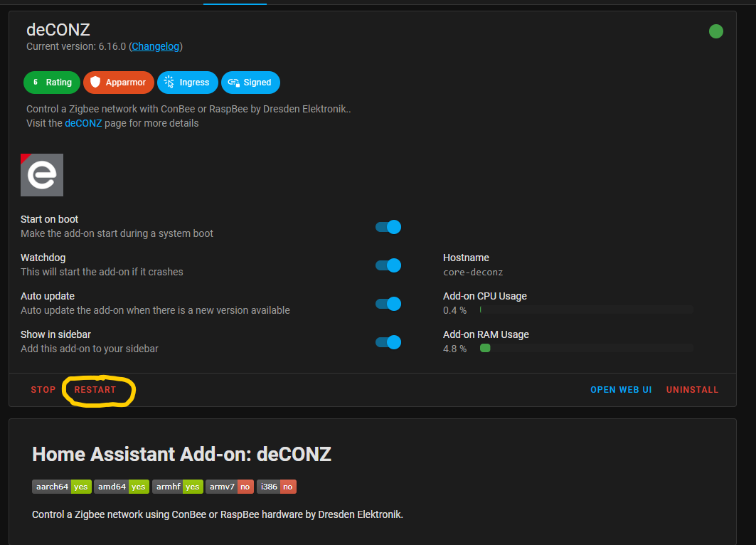
Task: Click 'This will start the add-on if it crashes'
Action: click(102, 272)
